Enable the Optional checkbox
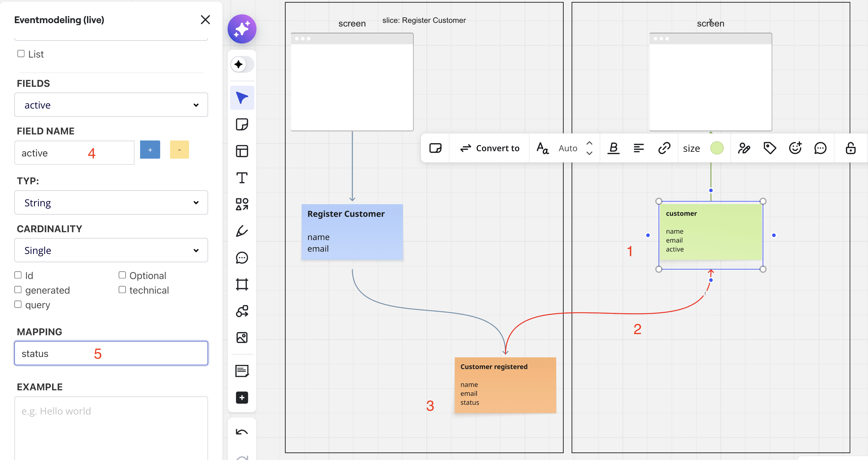This screenshot has width=868, height=460. 122,275
